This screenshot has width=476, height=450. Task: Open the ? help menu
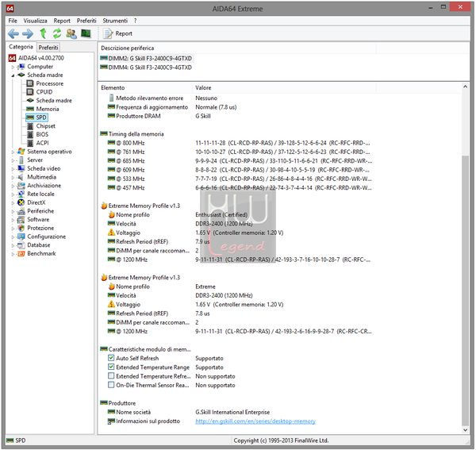coord(135,21)
